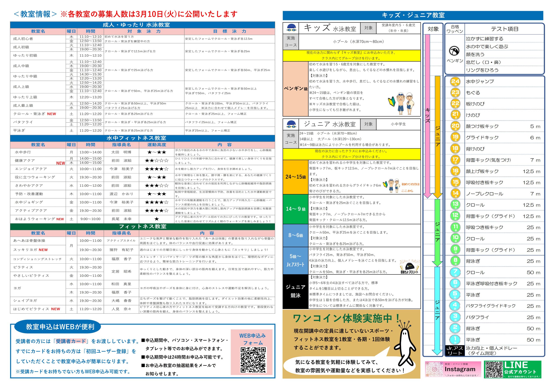
Task: Click the orange 24〜15級 color block
Action: coord(295,177)
